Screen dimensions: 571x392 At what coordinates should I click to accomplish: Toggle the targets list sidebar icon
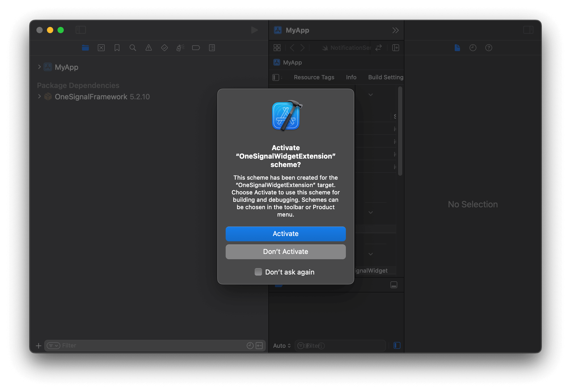[x=276, y=77]
